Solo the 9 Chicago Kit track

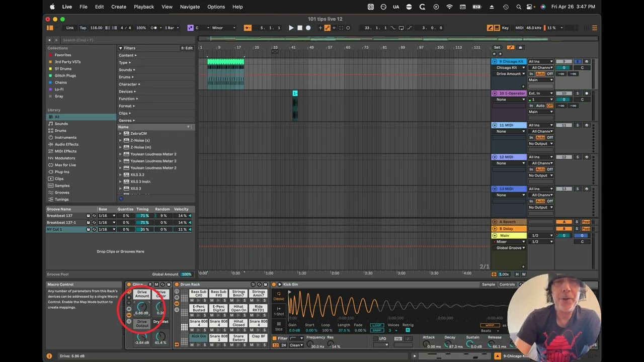tap(578, 61)
